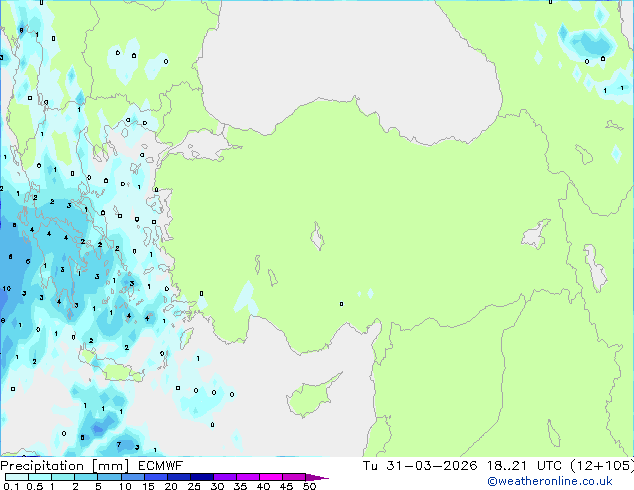This screenshot has width=634, height=490.
Task: Pick the 2–5 mm legend color swatch
Action: pos(86,477)
